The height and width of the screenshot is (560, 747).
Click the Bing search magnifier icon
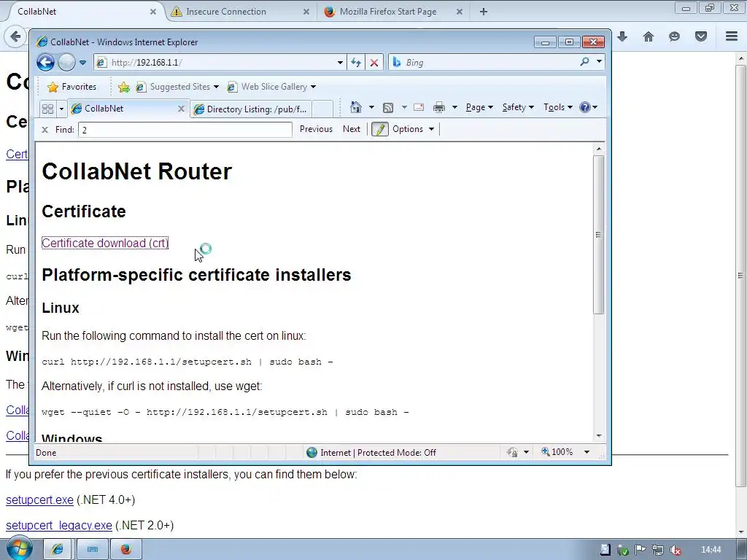point(584,61)
